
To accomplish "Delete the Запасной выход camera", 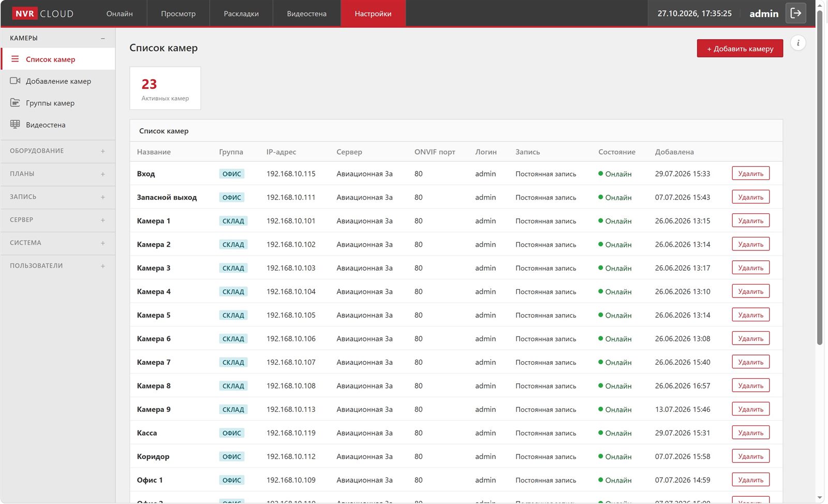I will tap(750, 197).
